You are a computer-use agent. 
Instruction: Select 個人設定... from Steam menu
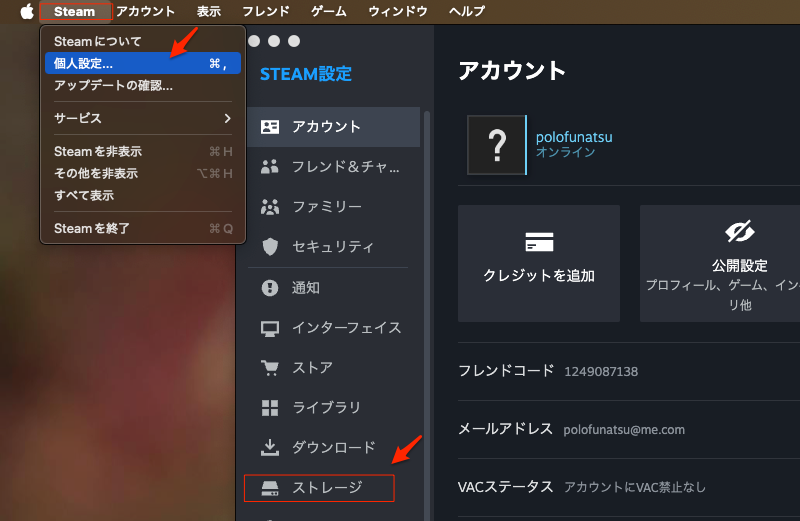[140, 63]
